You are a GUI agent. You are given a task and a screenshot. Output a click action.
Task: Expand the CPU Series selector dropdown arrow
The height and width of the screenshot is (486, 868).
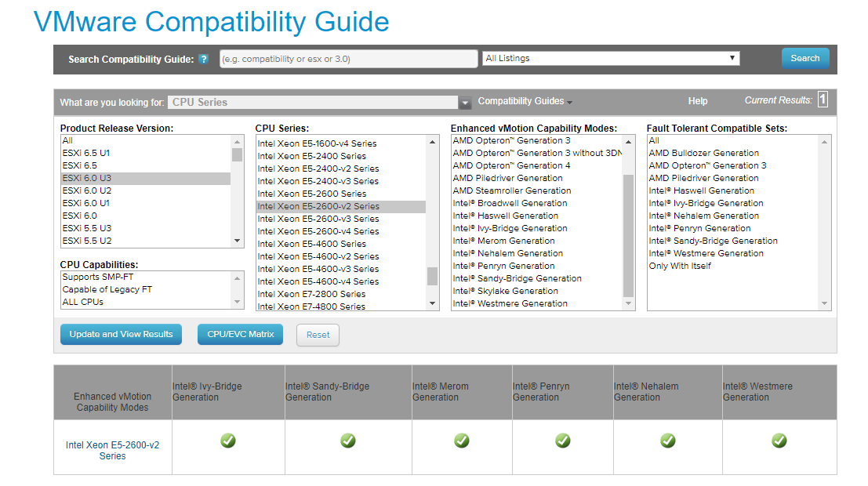[x=465, y=103]
